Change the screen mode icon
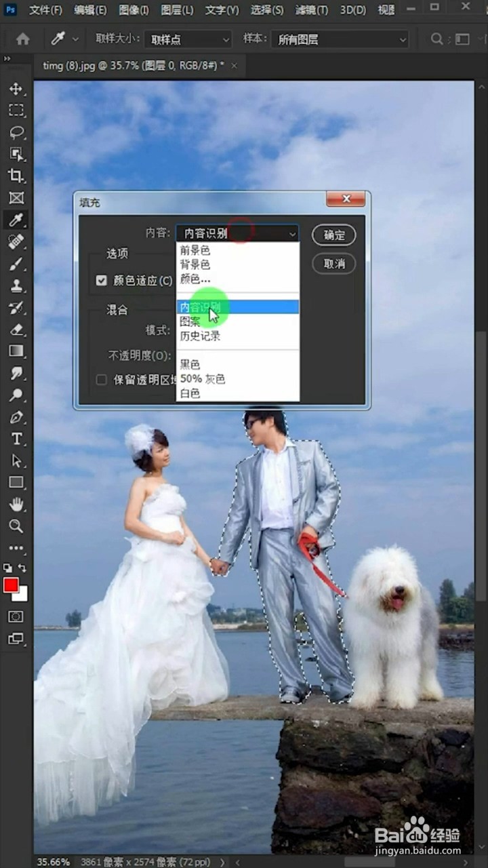This screenshot has height=868, width=488. pos(16,638)
